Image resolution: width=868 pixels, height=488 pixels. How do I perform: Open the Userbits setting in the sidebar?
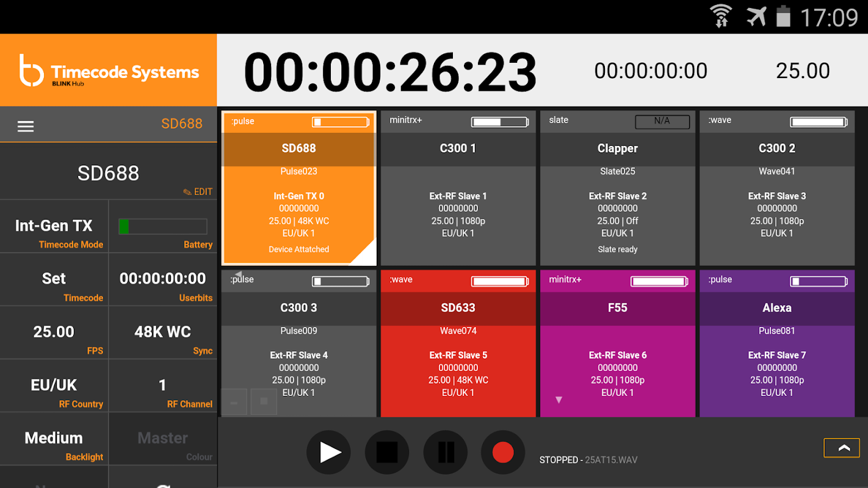point(163,279)
